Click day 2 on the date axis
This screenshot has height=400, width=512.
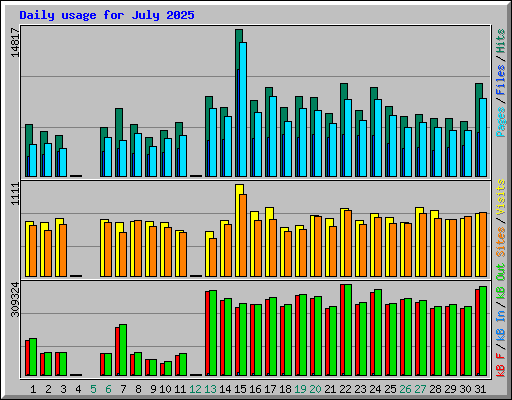(48, 389)
